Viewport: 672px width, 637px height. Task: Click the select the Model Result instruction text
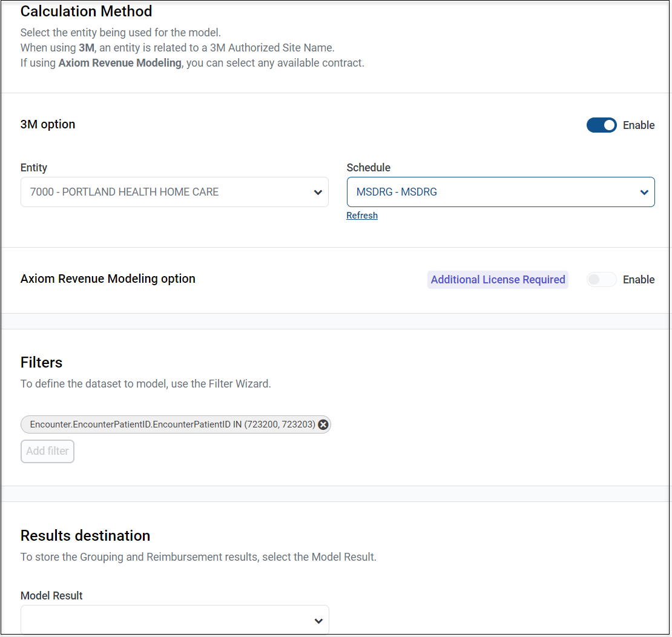pyautogui.click(x=199, y=557)
